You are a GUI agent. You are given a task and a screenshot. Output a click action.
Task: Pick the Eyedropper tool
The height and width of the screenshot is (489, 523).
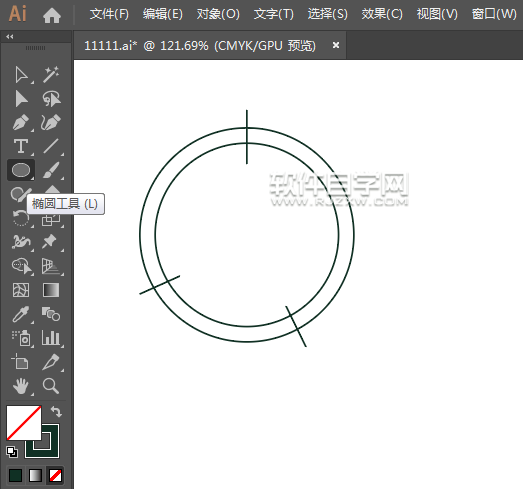pyautogui.click(x=21, y=314)
